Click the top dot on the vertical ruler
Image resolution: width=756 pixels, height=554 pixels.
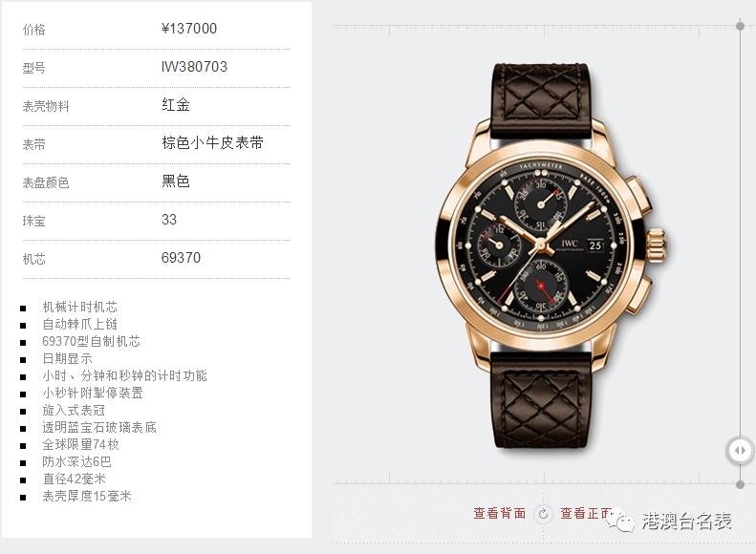coord(740,26)
